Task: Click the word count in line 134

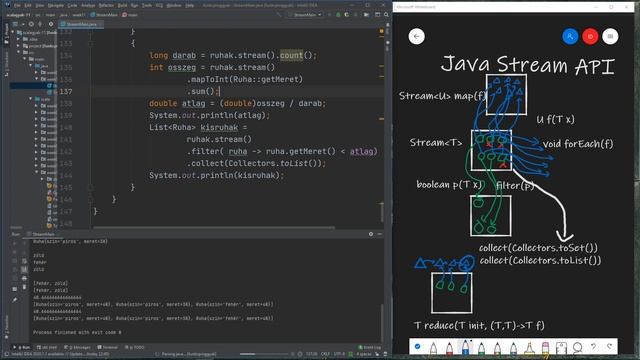Action: [x=291, y=55]
